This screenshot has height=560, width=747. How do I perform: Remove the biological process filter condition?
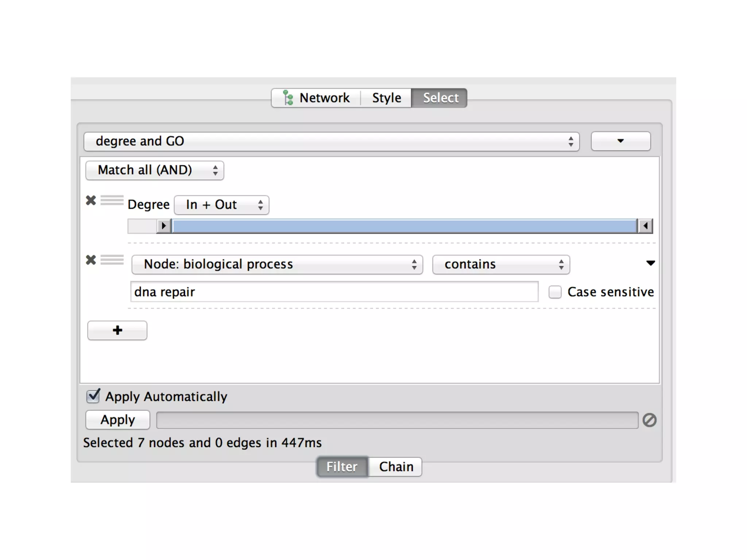(91, 260)
